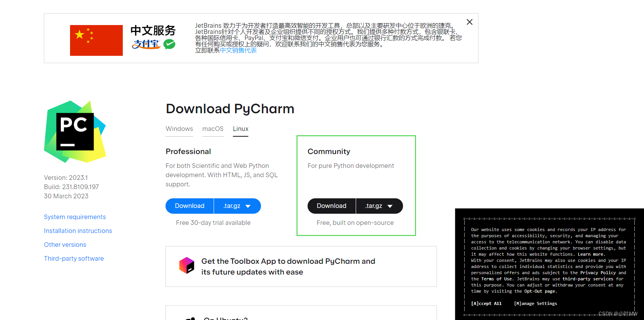Open Third-party software link
644x320 pixels.
point(74,258)
